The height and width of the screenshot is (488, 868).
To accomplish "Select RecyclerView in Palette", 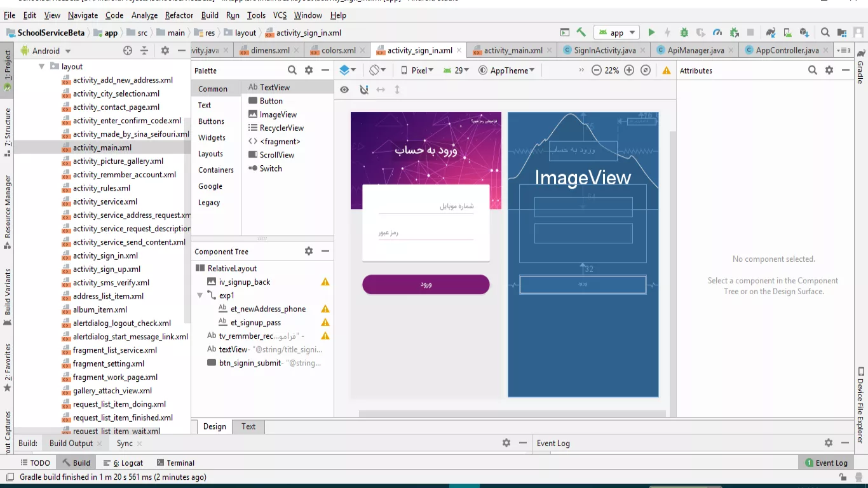I will pos(276,128).
